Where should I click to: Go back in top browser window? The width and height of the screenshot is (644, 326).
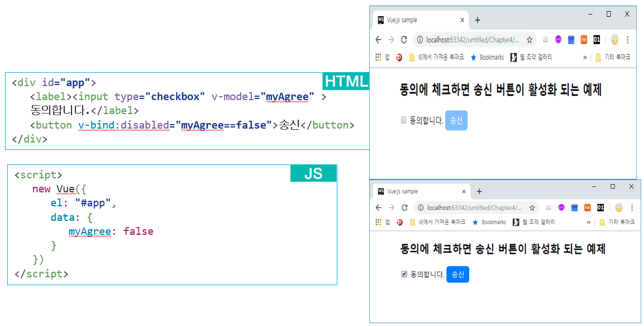378,40
